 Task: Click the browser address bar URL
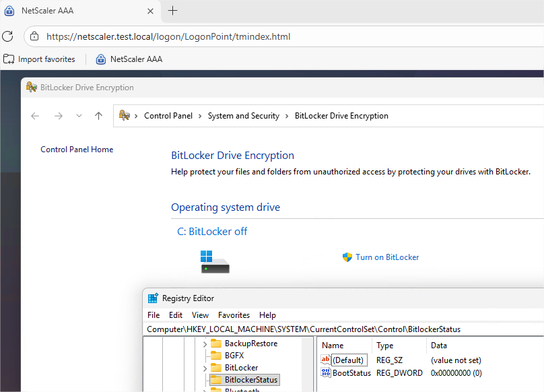168,36
